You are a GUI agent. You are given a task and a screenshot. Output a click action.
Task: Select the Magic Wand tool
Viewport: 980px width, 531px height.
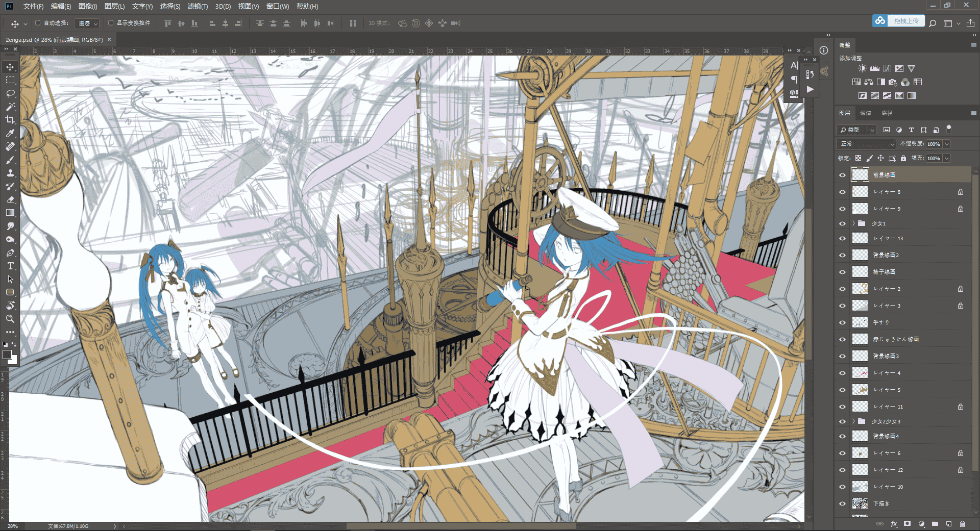coord(10,107)
